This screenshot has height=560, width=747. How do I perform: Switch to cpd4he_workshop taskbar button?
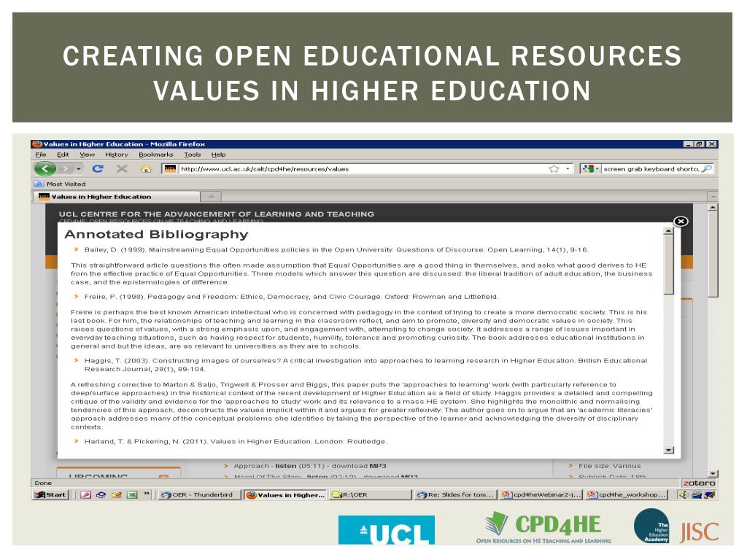[x=627, y=495]
